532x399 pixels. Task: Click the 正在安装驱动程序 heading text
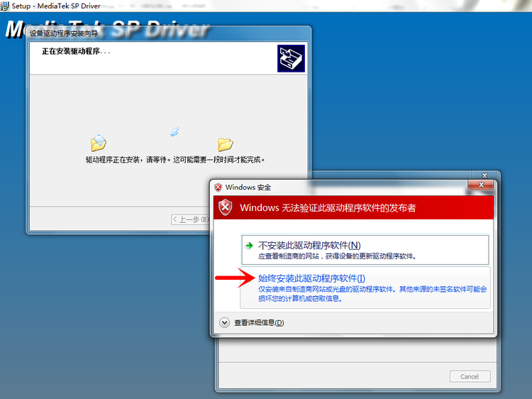pos(76,51)
